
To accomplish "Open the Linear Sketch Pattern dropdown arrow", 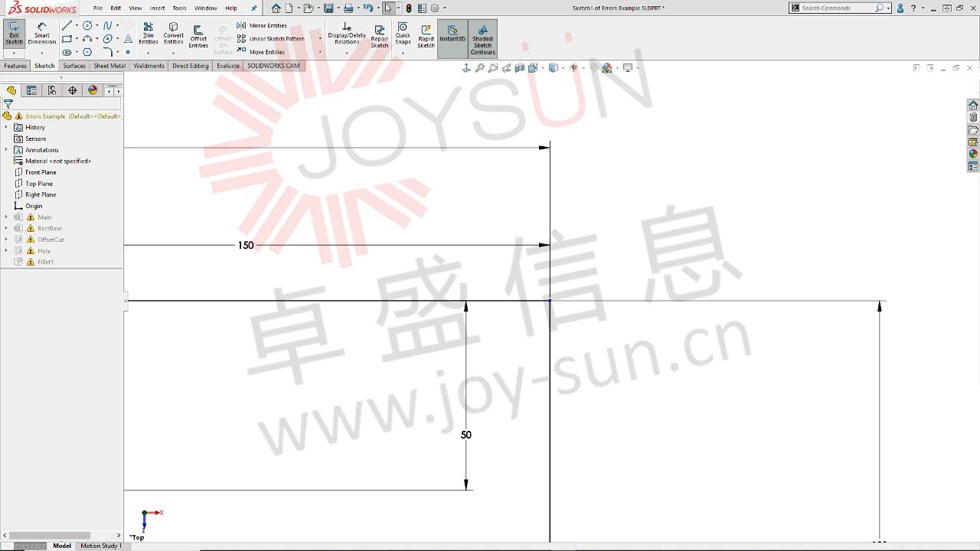I will click(x=320, y=39).
